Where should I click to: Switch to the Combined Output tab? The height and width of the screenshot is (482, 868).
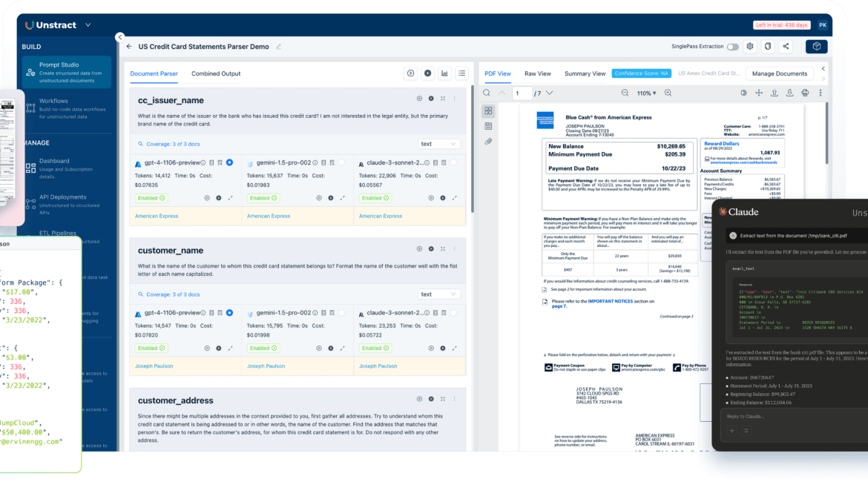(216, 73)
